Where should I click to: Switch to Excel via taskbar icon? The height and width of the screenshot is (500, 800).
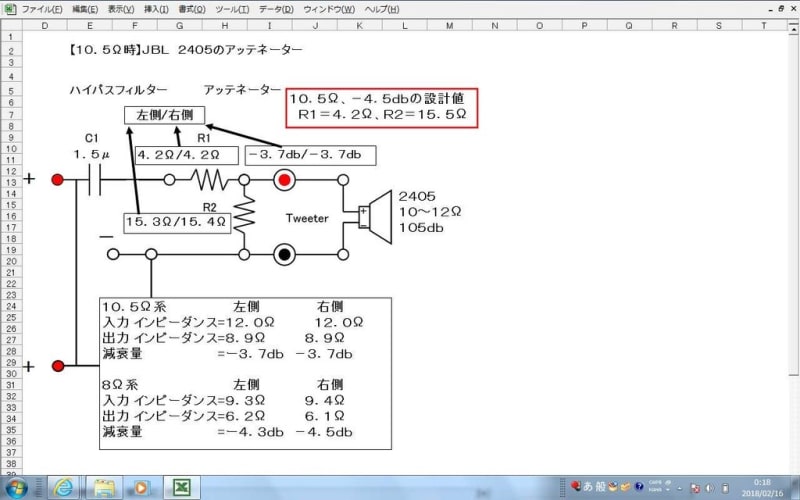pyautogui.click(x=181, y=488)
